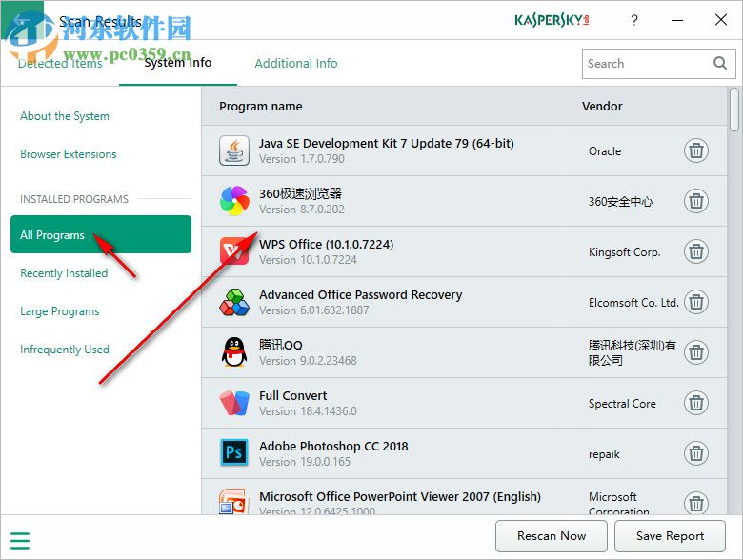743x560 pixels.
Task: Click the PowerPoint Viewer icon
Action: click(x=234, y=502)
